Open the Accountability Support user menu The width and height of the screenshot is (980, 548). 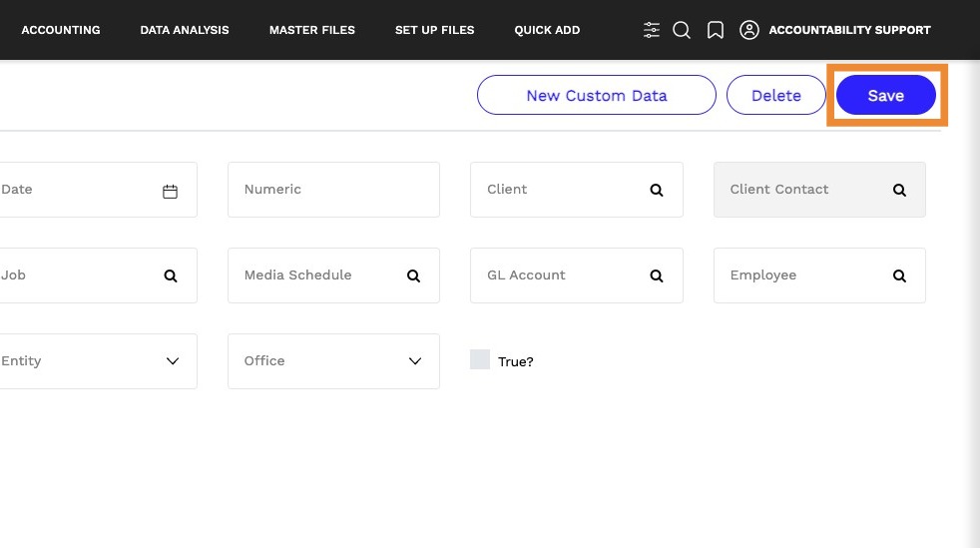click(849, 30)
